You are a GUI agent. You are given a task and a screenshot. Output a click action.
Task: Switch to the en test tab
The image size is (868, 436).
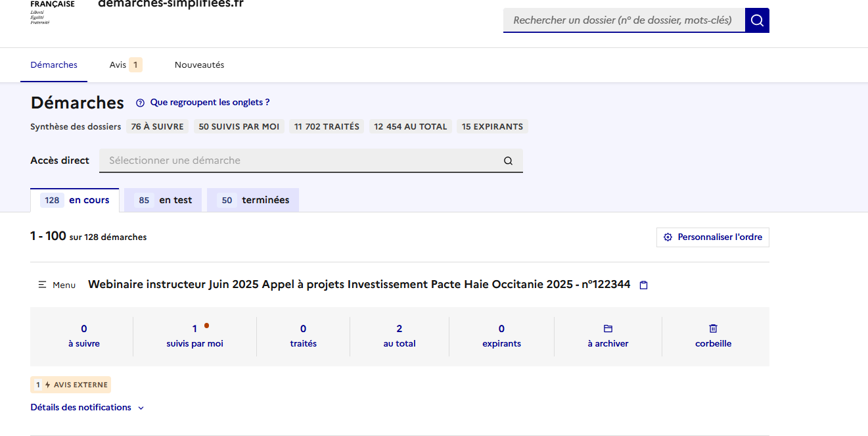pyautogui.click(x=163, y=201)
